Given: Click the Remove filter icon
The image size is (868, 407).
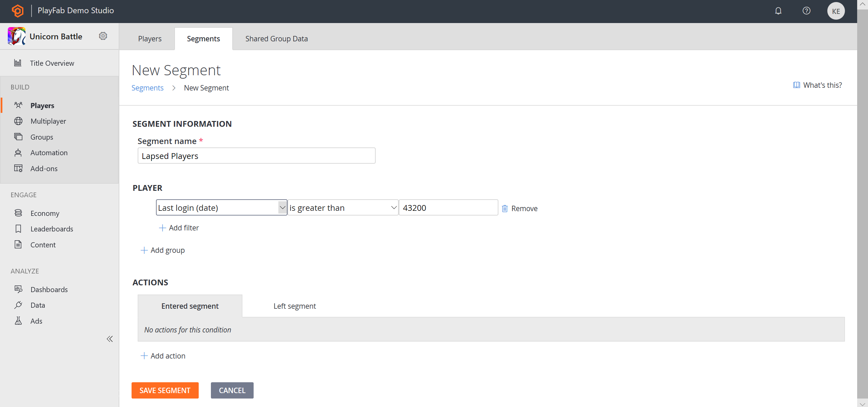Looking at the screenshot, I should [x=504, y=208].
